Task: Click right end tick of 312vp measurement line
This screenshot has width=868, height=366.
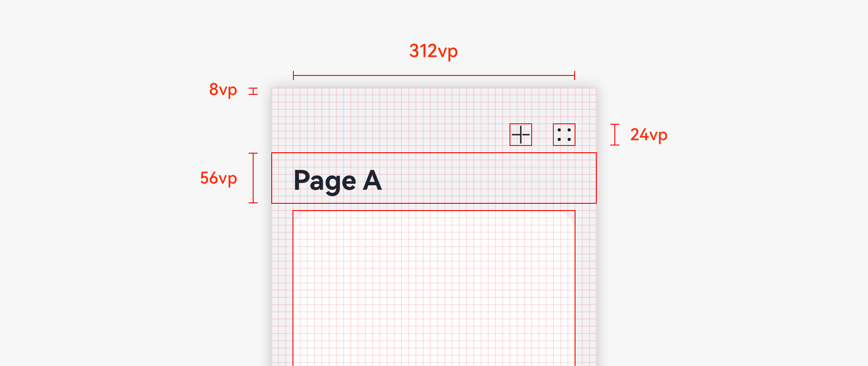Action: [x=575, y=75]
